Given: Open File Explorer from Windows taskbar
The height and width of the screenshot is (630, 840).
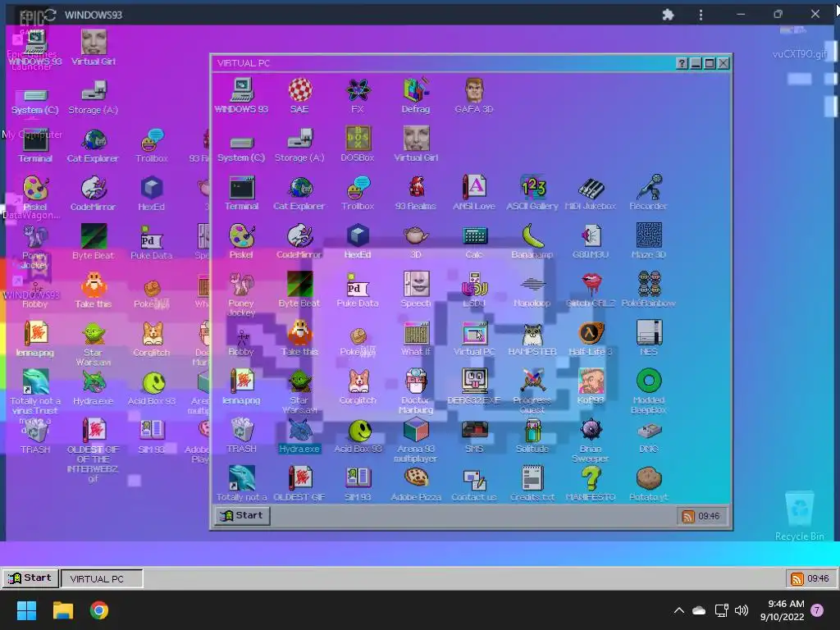Looking at the screenshot, I should click(x=62, y=610).
